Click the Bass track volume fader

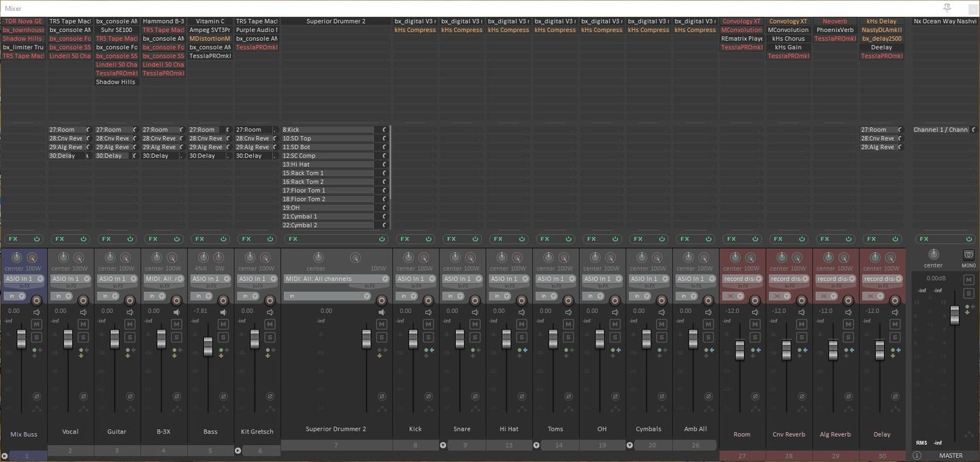click(208, 346)
